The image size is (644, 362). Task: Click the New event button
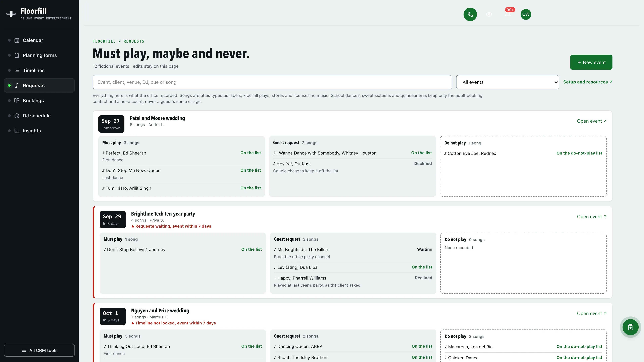tap(591, 62)
